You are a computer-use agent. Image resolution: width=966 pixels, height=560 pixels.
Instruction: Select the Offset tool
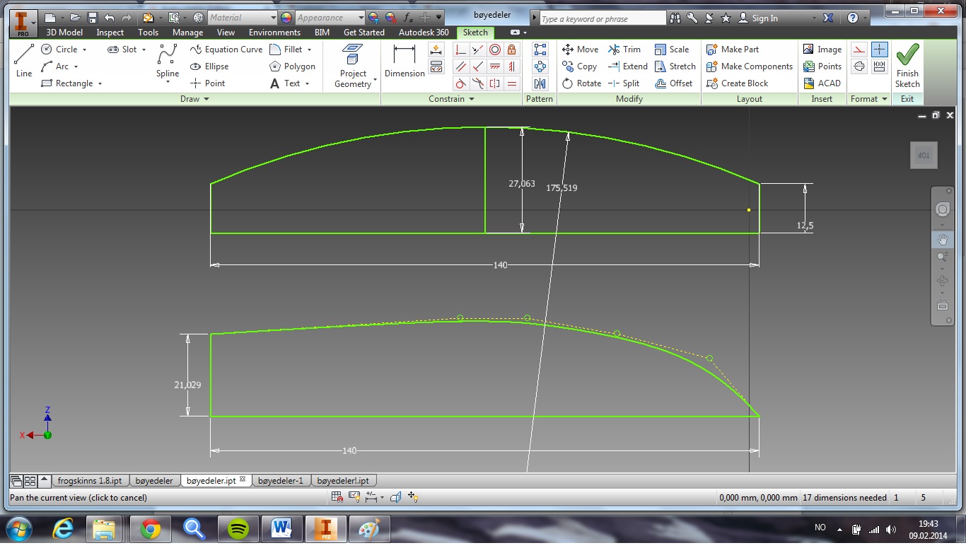[674, 83]
